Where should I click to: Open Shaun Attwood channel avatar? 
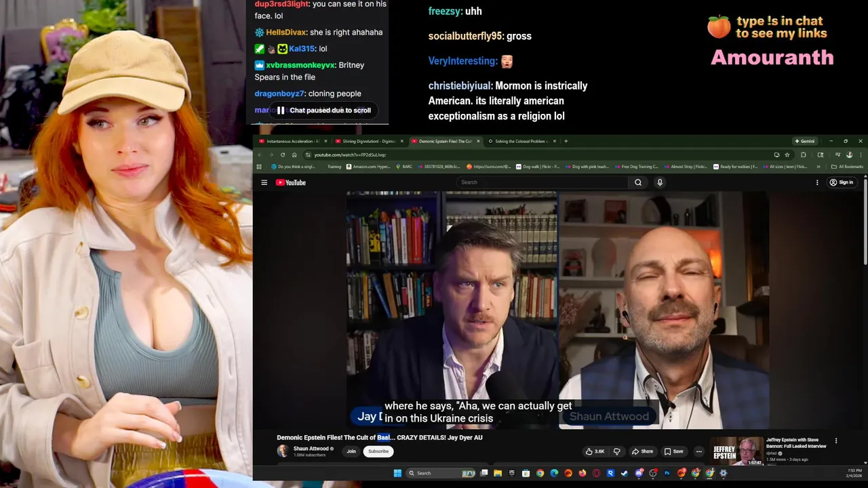click(282, 451)
